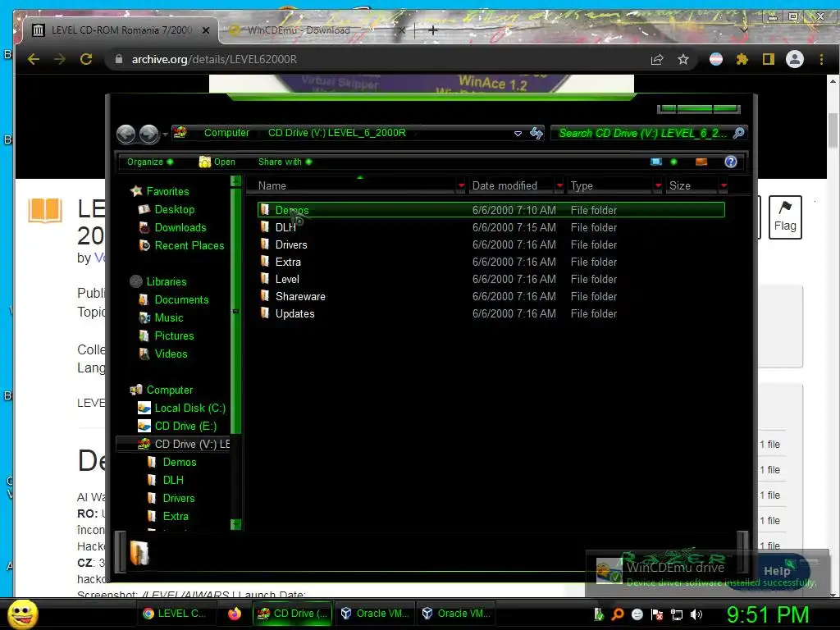Image resolution: width=840 pixels, height=630 pixels.
Task: Open Music library
Action: point(161,317)
